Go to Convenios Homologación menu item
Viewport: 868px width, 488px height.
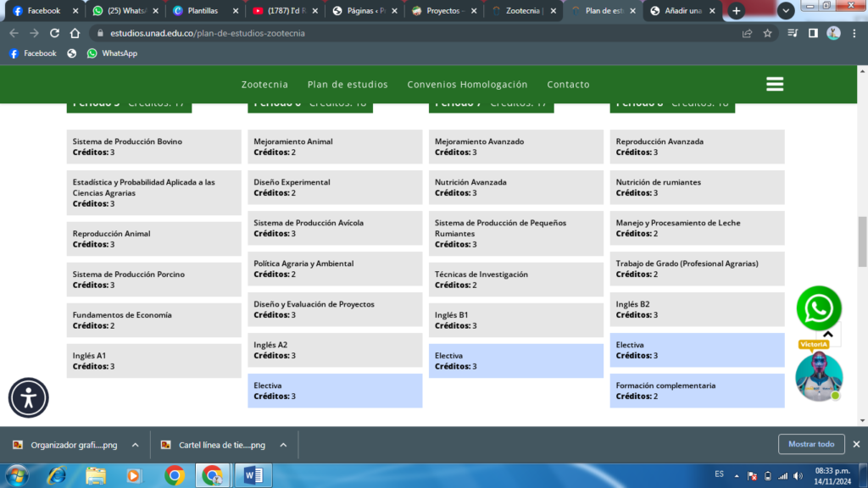pyautogui.click(x=467, y=85)
